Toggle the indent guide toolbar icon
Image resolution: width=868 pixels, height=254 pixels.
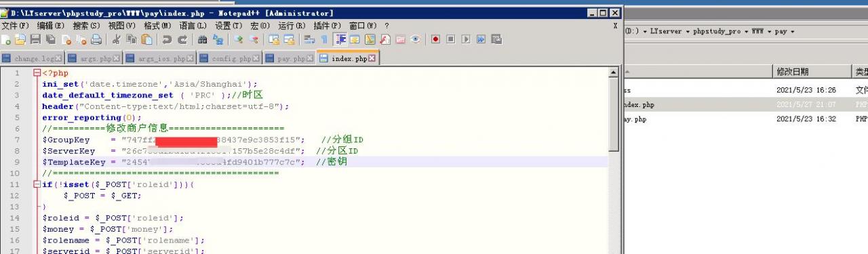(x=340, y=39)
